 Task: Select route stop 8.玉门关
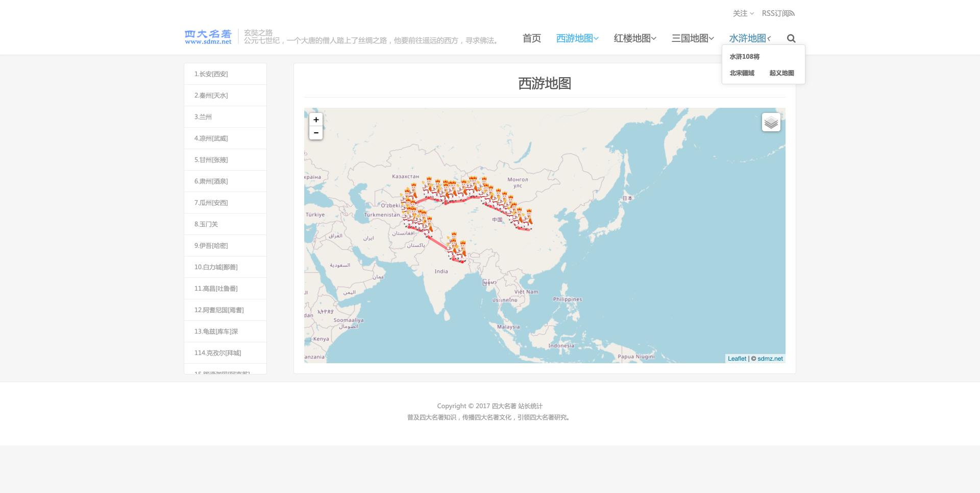[225, 224]
